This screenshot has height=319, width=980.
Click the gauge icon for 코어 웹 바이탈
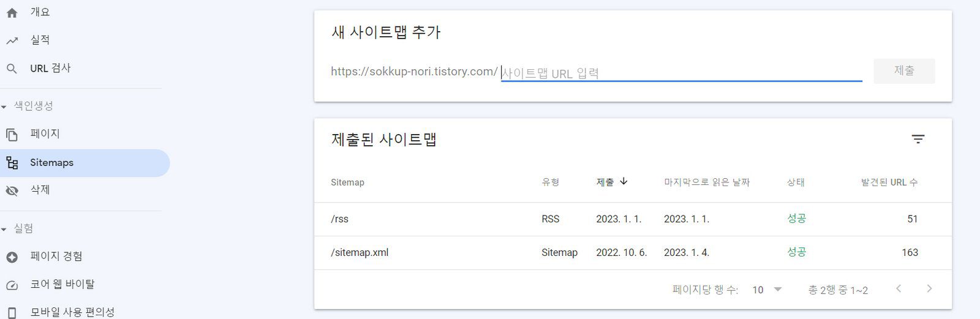pos(12,285)
